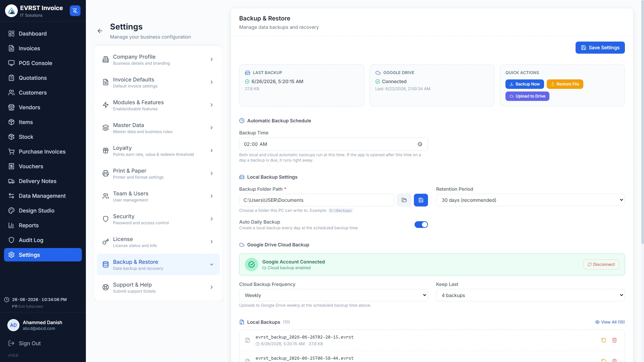Click the clock icon in Backup Time field
The width and height of the screenshot is (644, 362).
click(x=420, y=144)
